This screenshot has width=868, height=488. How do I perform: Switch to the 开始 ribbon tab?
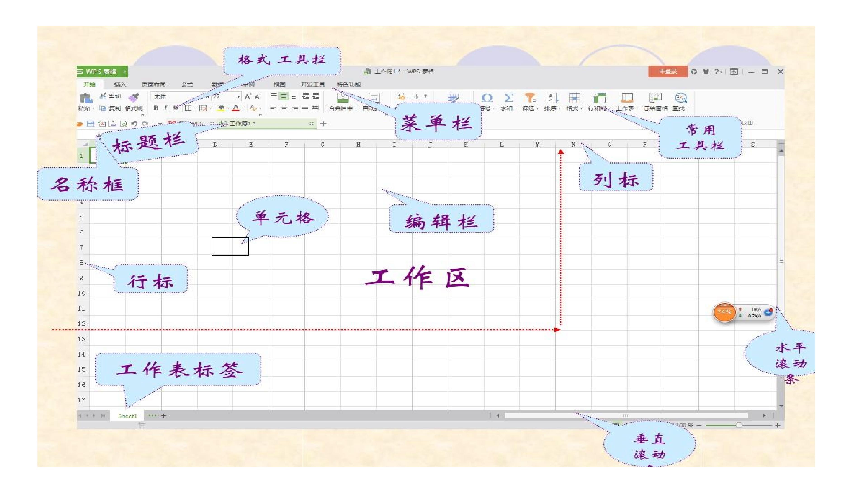tap(90, 84)
